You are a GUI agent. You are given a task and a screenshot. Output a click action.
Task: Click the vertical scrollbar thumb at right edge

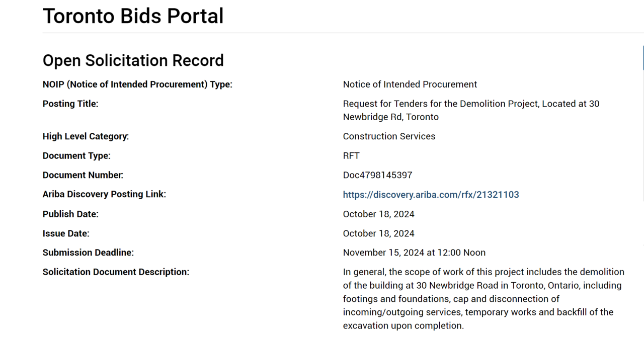pos(643,58)
